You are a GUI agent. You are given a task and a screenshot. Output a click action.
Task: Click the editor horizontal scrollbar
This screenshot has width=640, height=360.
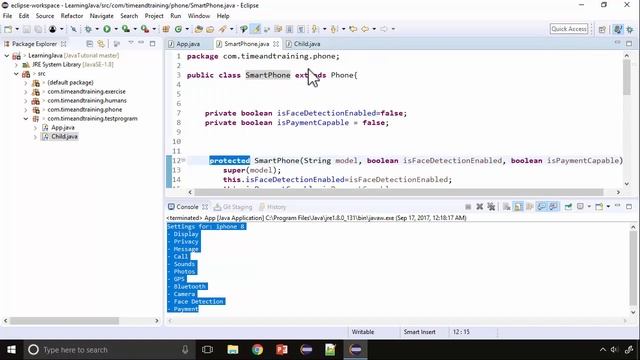399,192
